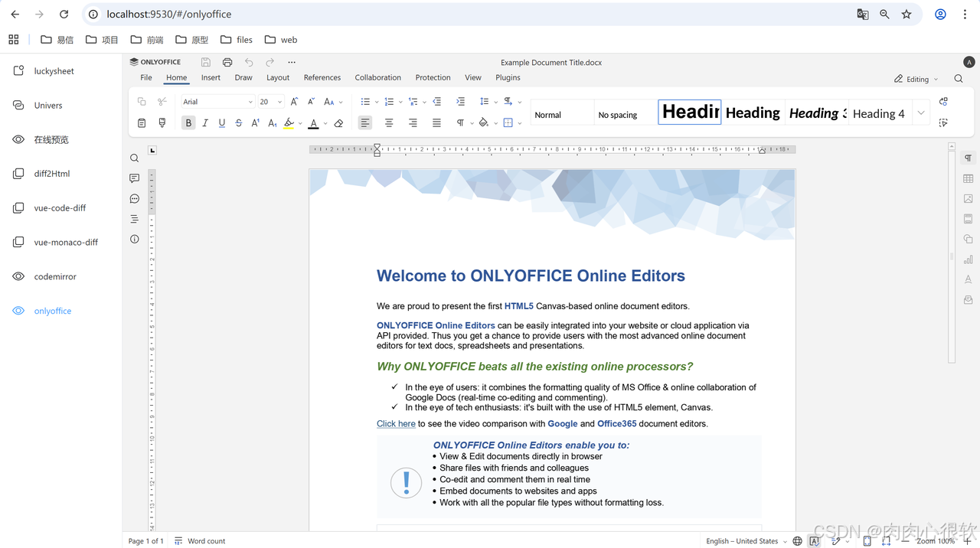Viewport: 980px width, 548px height.
Task: Open the Comments panel in left sidebar
Action: [x=134, y=178]
